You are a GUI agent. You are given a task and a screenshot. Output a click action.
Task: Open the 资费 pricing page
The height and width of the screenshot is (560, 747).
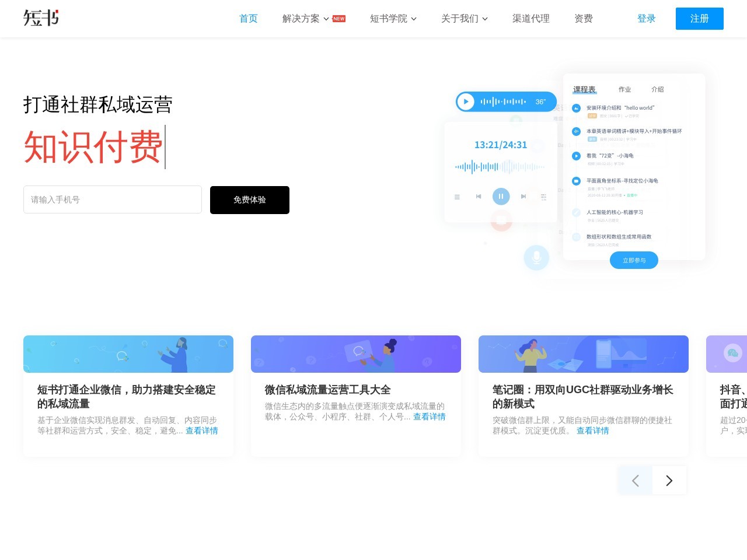pos(584,19)
